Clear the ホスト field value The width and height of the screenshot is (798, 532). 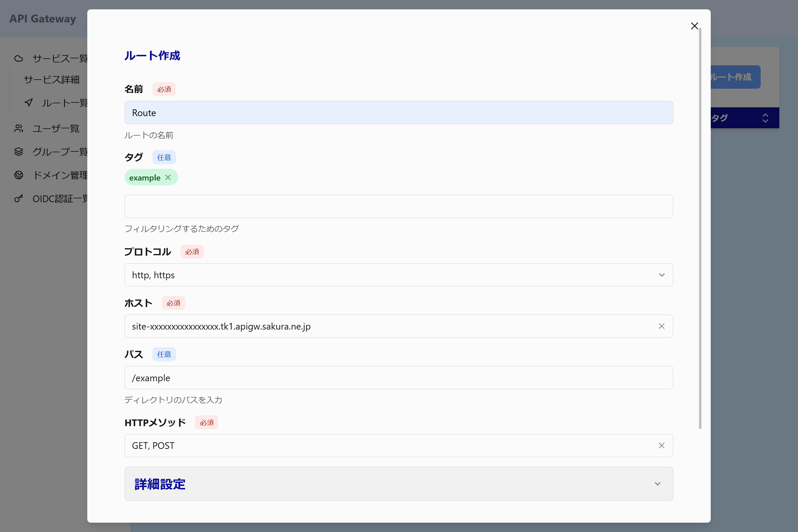tap(661, 326)
